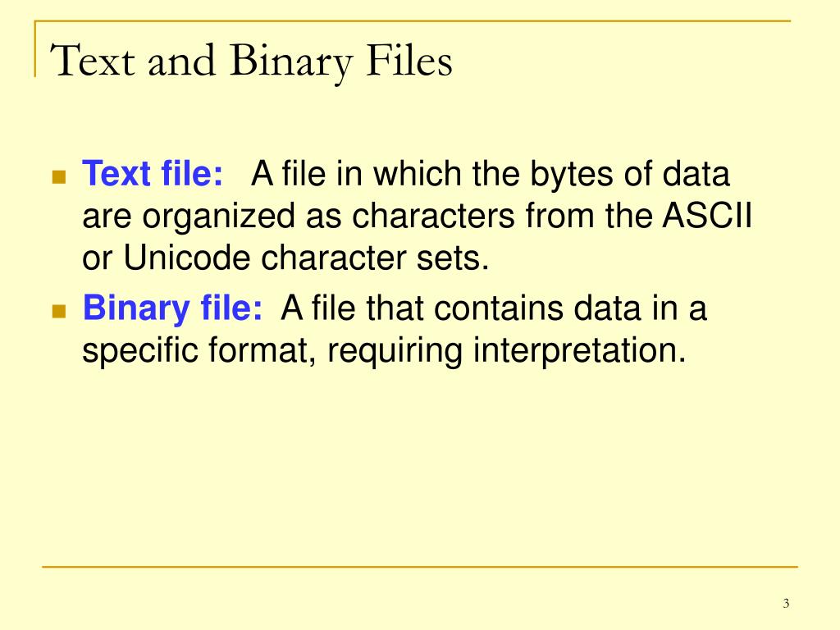Click the gold horizontal line above the title
840x630 pixels.
(x=413, y=21)
